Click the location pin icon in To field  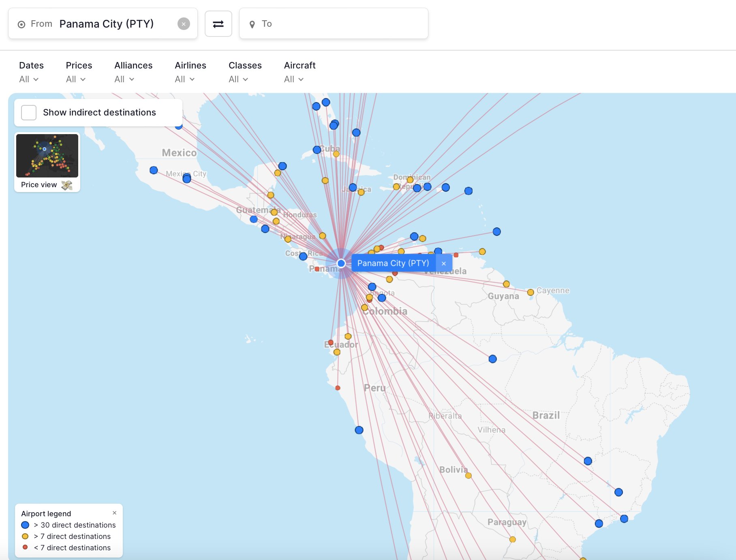coord(252,24)
